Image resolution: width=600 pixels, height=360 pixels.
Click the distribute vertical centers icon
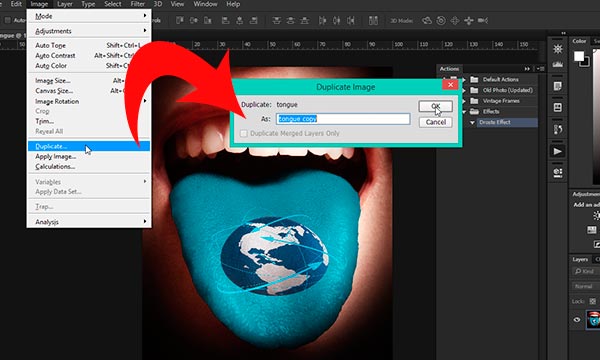click(290, 20)
